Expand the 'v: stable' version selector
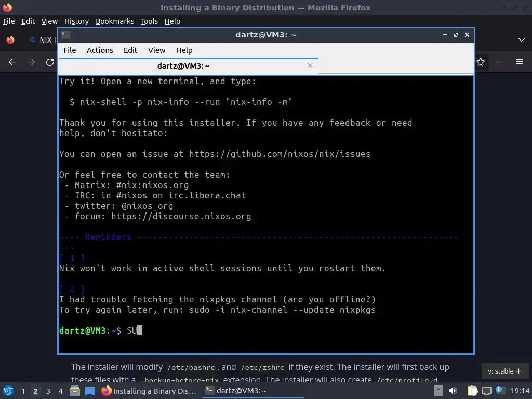The height and width of the screenshot is (399, 532). pos(504,371)
